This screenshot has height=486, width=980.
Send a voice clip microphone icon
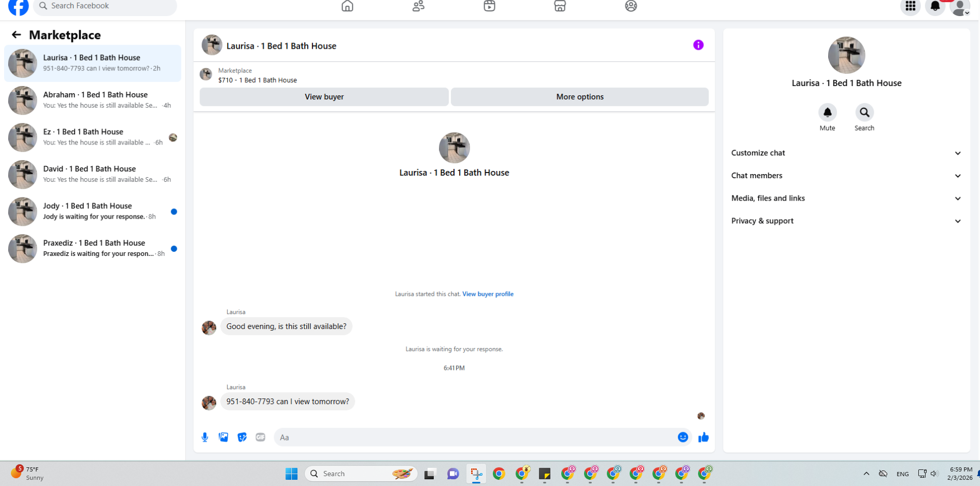205,437
